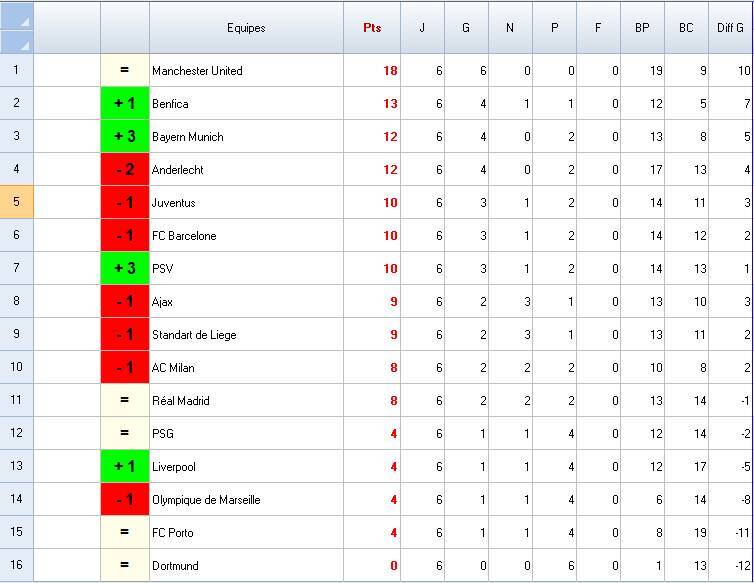754x583 pixels.
Task: Click the red -2 cell beside Anderlecht
Action: click(x=125, y=170)
